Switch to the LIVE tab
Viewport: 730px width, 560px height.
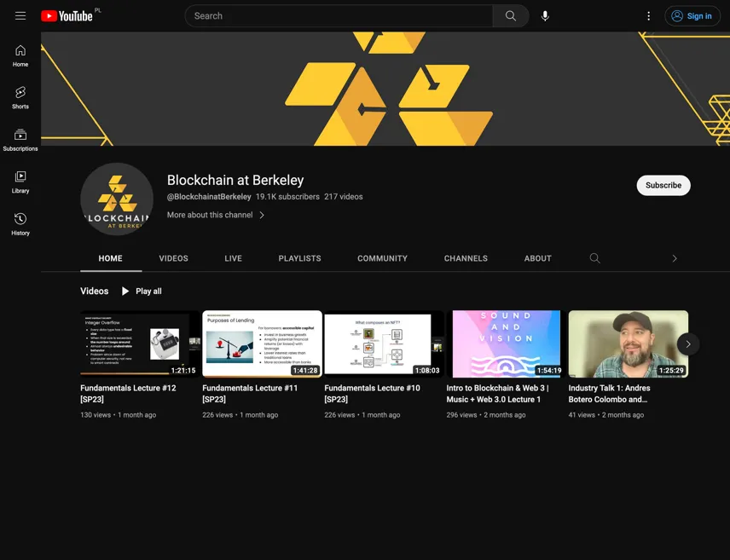coord(234,258)
